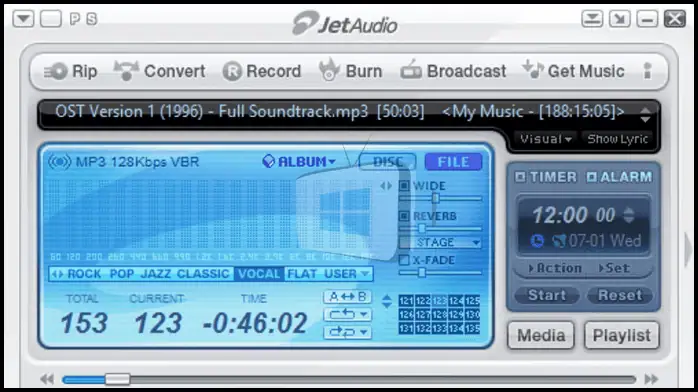Click the Show Lyric button

[617, 139]
